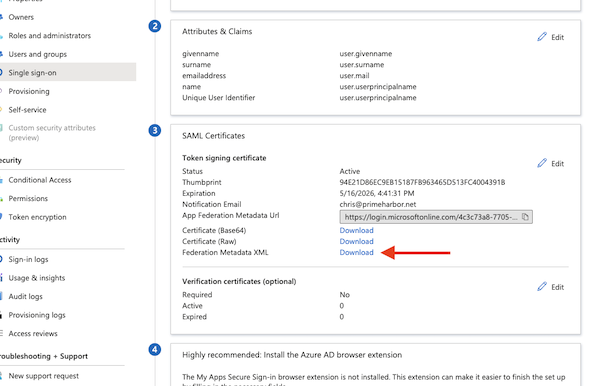600x386 pixels.
Task: View Sign-in logs
Action: point(28,259)
